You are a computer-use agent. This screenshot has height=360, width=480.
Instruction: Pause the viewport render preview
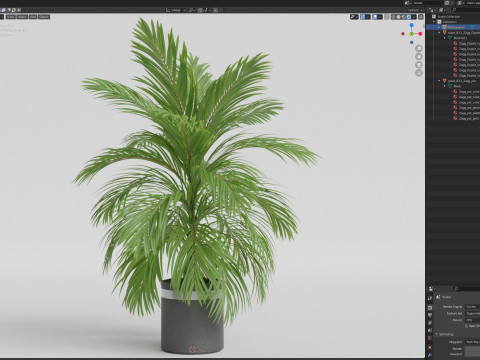(x=421, y=17)
